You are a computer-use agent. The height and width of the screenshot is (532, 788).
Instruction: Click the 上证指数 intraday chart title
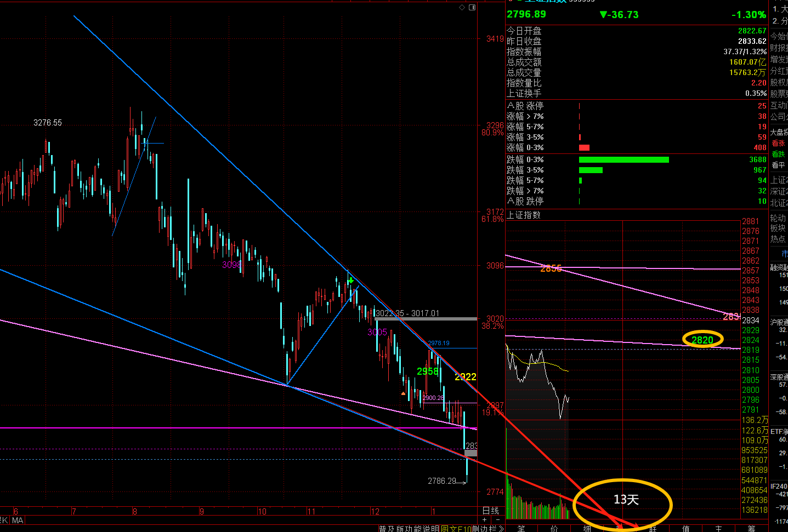point(524,215)
